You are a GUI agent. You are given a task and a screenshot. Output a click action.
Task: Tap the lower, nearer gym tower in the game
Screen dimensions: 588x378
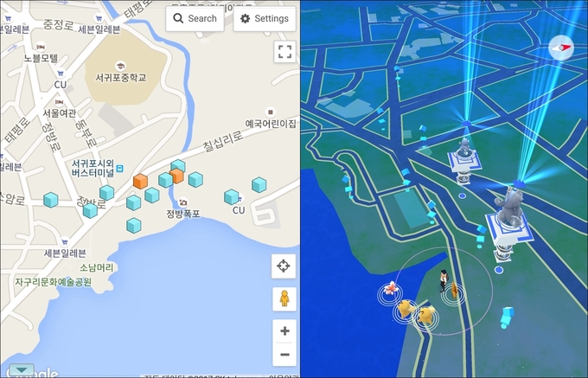(509, 223)
